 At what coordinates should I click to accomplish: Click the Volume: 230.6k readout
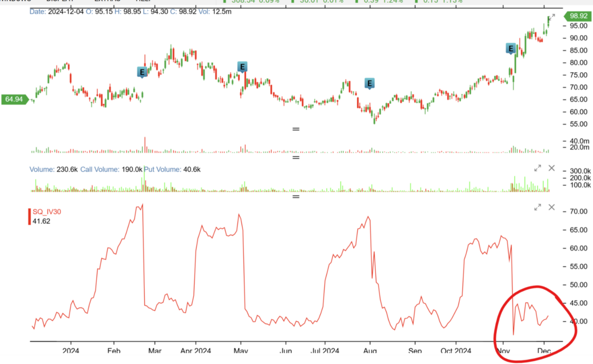pos(54,170)
